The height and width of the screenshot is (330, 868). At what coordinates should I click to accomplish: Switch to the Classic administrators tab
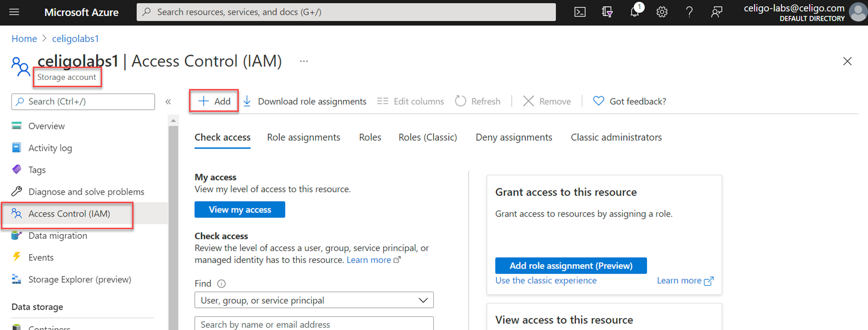[x=616, y=137]
